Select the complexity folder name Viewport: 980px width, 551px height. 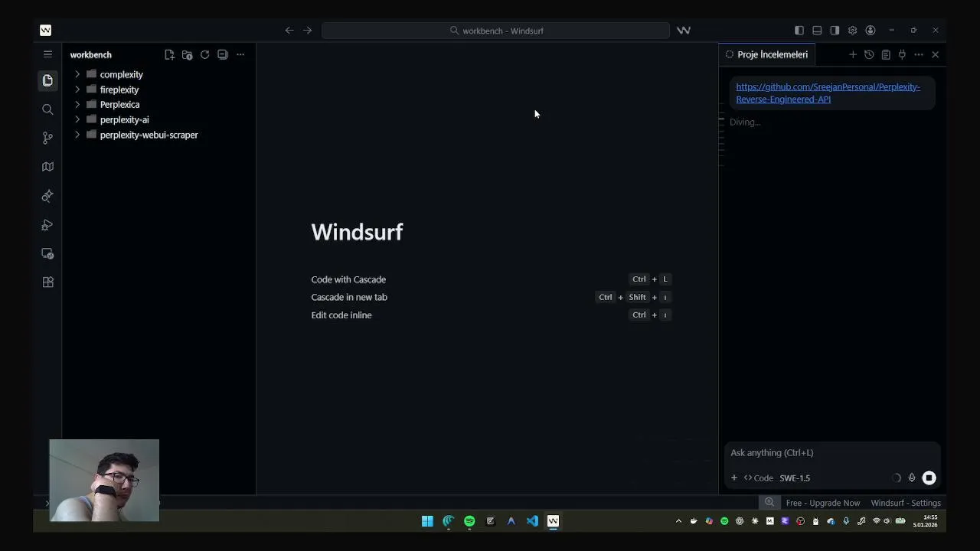tap(121, 74)
